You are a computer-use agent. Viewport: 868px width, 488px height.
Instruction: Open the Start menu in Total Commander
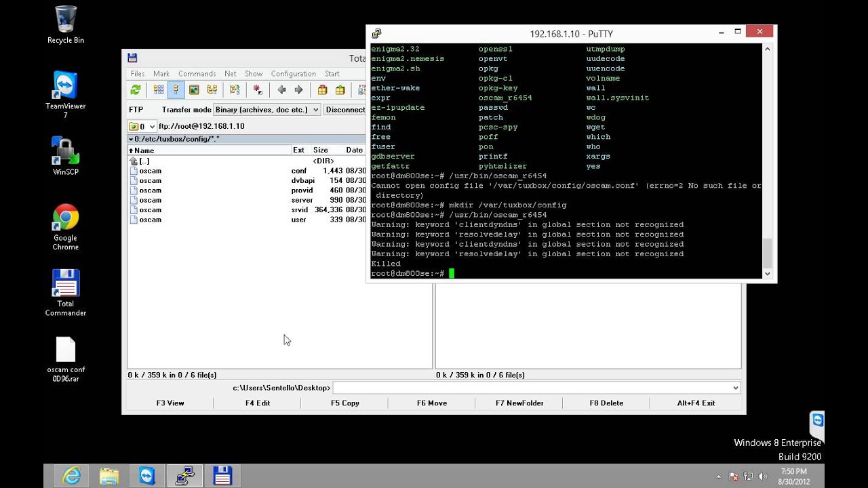[332, 74]
